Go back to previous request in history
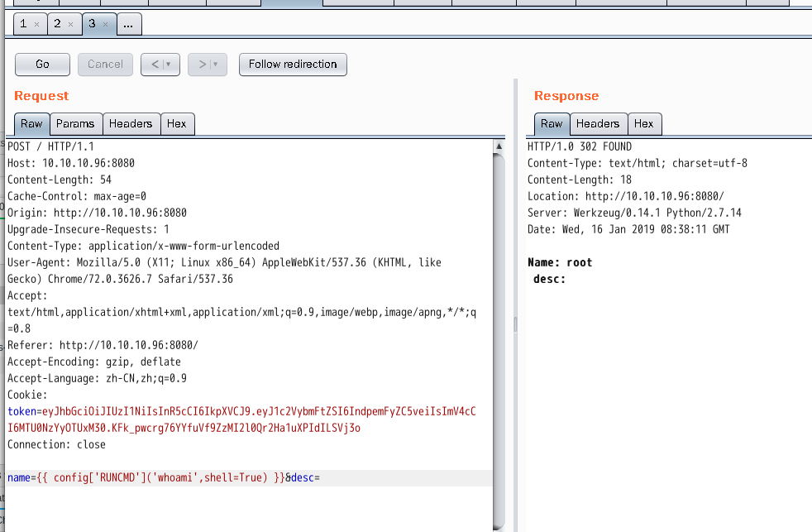This screenshot has width=812, height=532. click(155, 65)
